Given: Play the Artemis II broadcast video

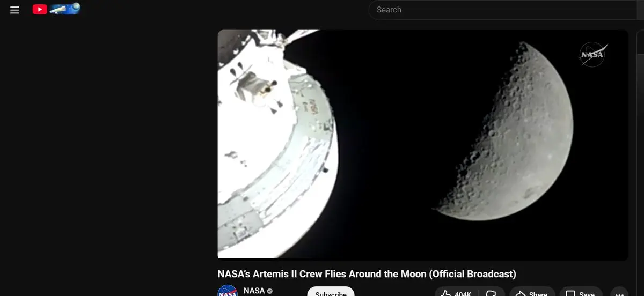Looking at the screenshot, I should tap(422, 144).
